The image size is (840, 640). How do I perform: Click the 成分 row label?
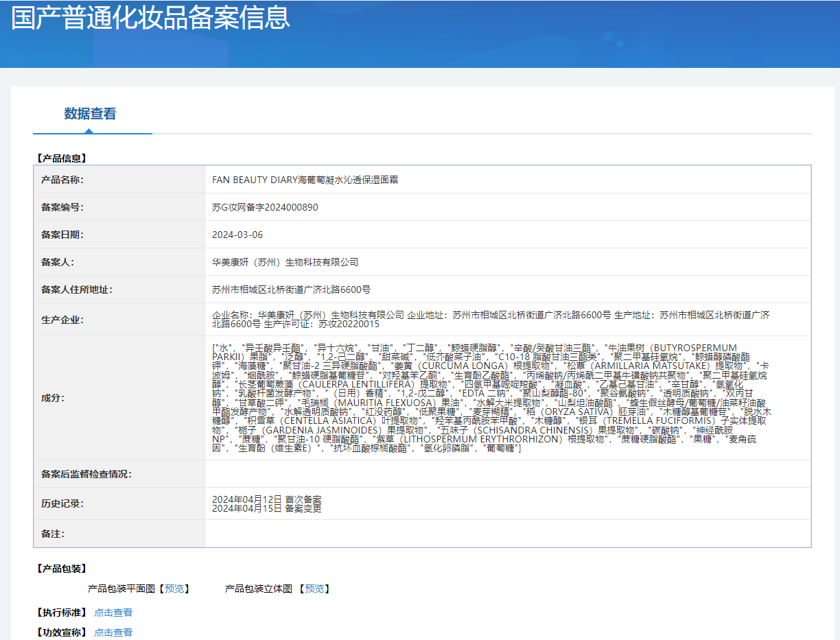pos(53,398)
